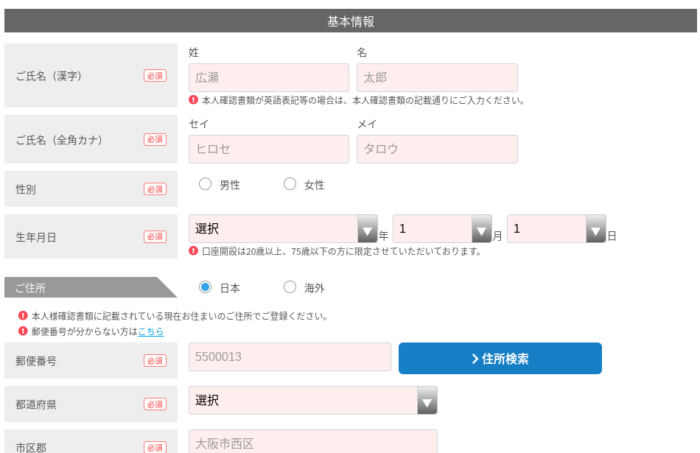Click the 必須 badge next to 郵便番号
Screen dimensions: 700x453
point(155,361)
